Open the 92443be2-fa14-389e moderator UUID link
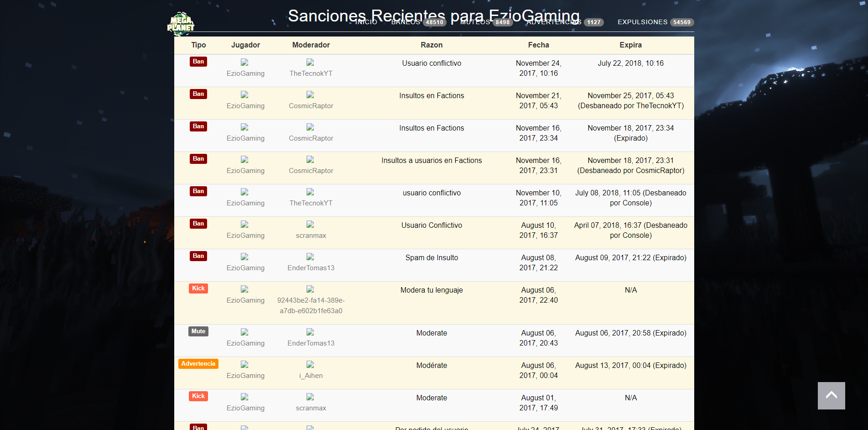Image resolution: width=868 pixels, height=430 pixels. [x=311, y=305]
